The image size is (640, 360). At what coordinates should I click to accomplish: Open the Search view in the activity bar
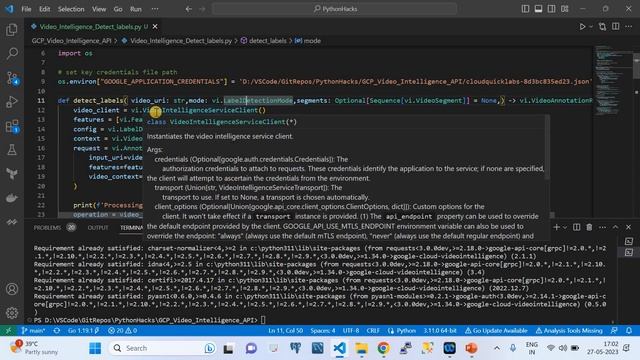[x=12, y=53]
